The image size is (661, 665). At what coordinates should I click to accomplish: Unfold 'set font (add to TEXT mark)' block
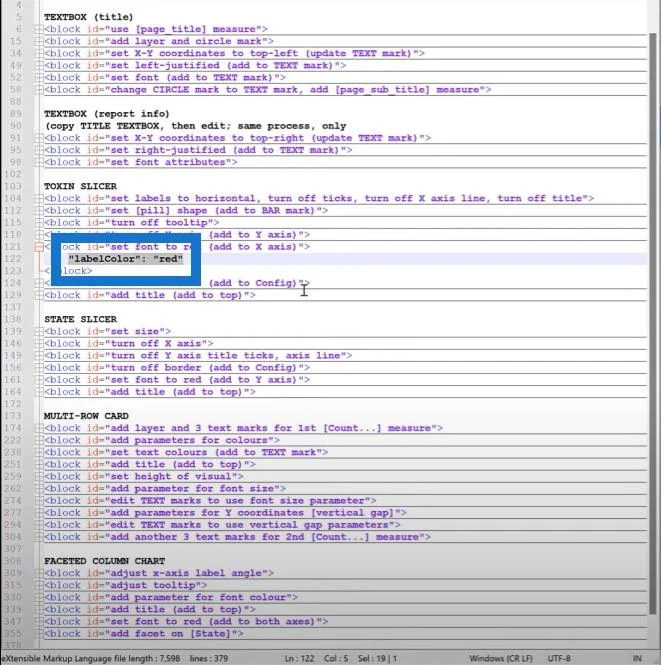tap(39, 78)
